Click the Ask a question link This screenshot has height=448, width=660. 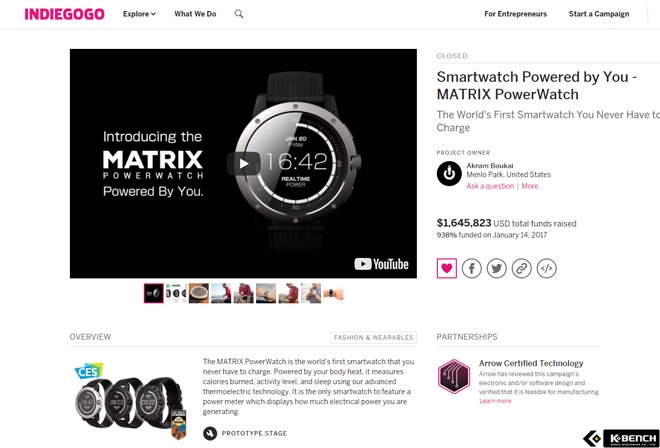pyautogui.click(x=490, y=186)
